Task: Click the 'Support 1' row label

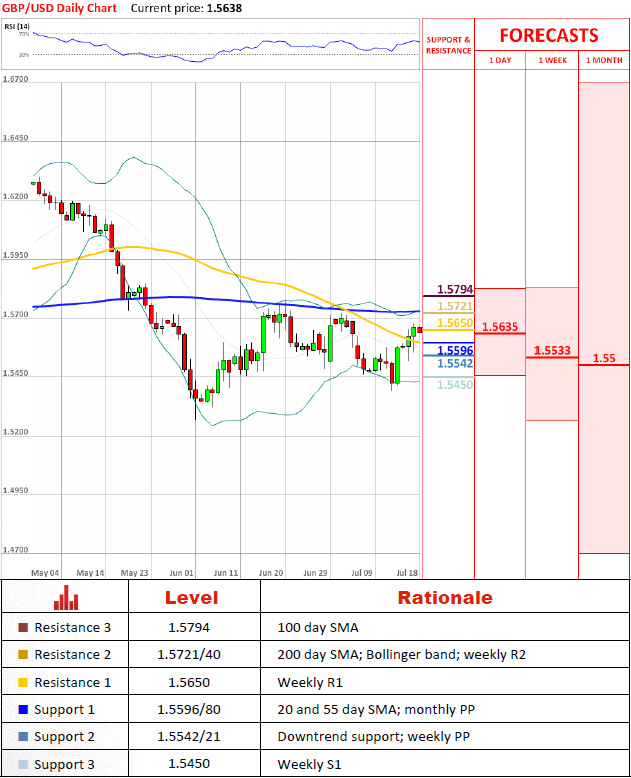Action: pos(64,710)
